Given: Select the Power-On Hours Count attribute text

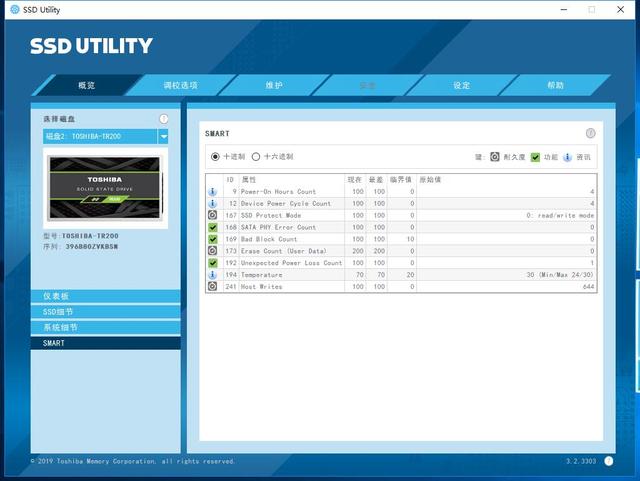Looking at the screenshot, I should point(278,192).
